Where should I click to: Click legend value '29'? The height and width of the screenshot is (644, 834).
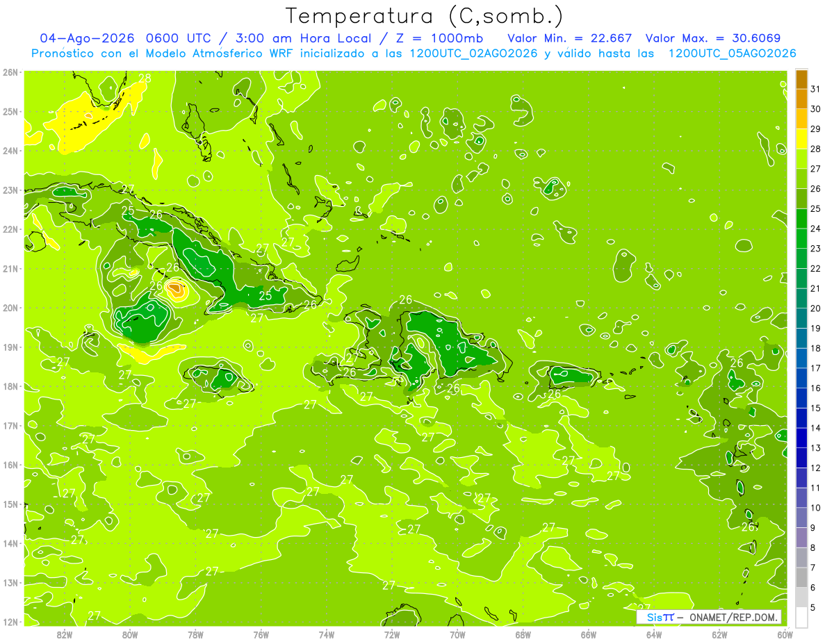815,129
